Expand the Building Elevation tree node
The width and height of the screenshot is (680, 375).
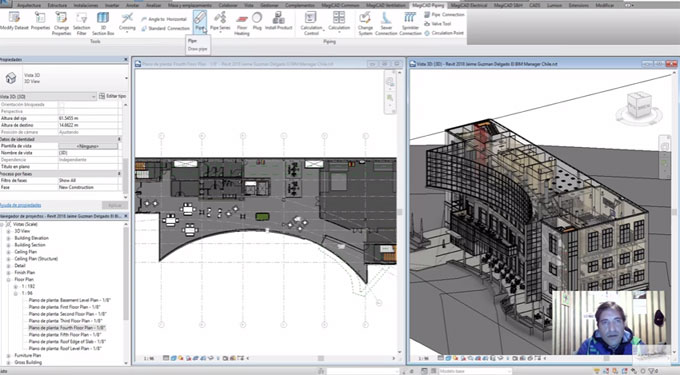coord(8,238)
